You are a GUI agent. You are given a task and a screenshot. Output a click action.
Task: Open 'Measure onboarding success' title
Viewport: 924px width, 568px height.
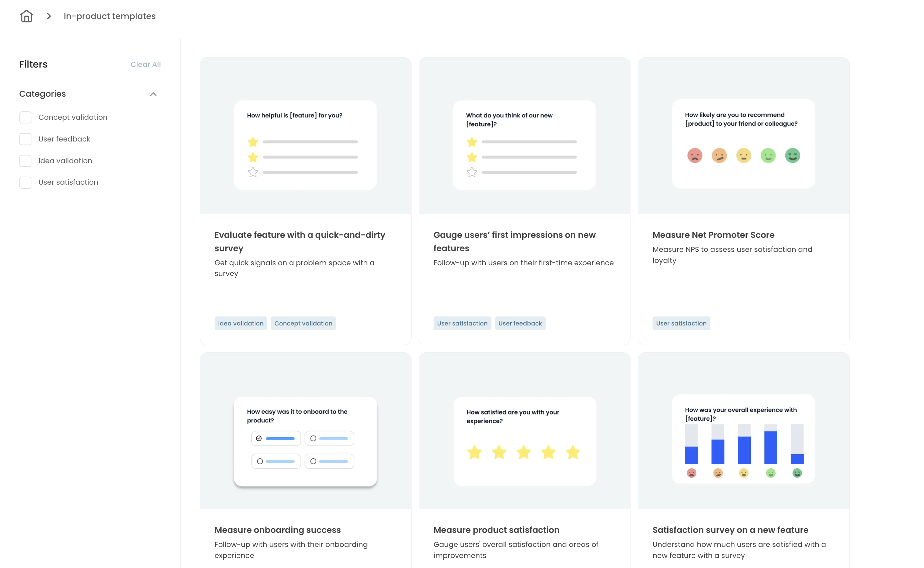(278, 530)
